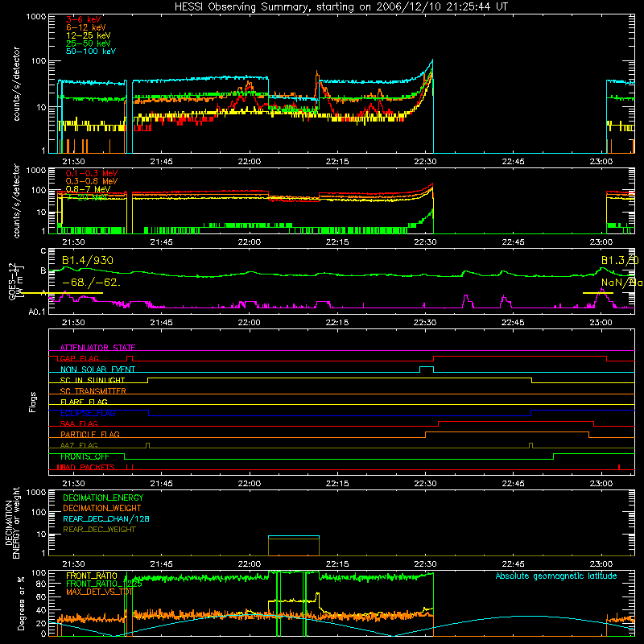
Task: Click the Flags vertical axis title
Action: tap(33, 402)
